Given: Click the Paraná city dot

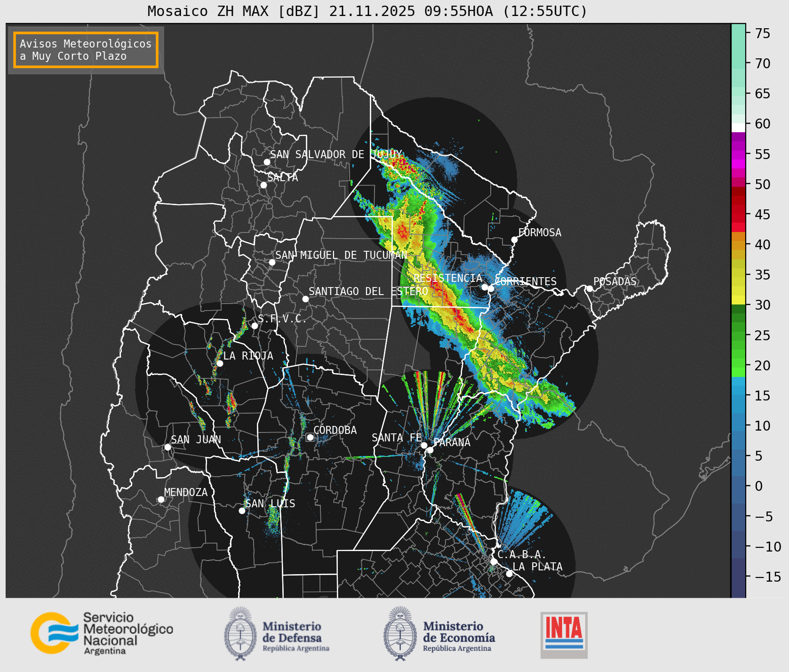Looking at the screenshot, I should (x=430, y=450).
